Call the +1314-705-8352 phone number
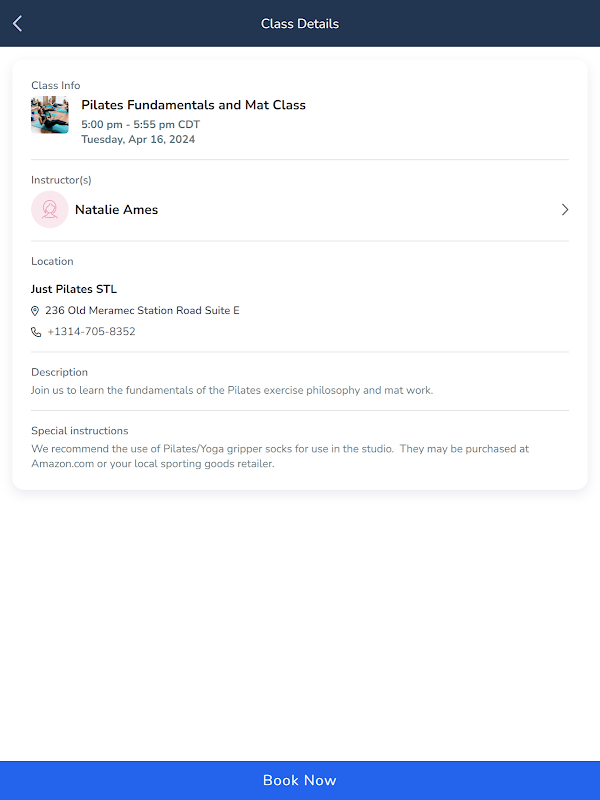Viewport: 600px width, 800px height. click(x=91, y=332)
